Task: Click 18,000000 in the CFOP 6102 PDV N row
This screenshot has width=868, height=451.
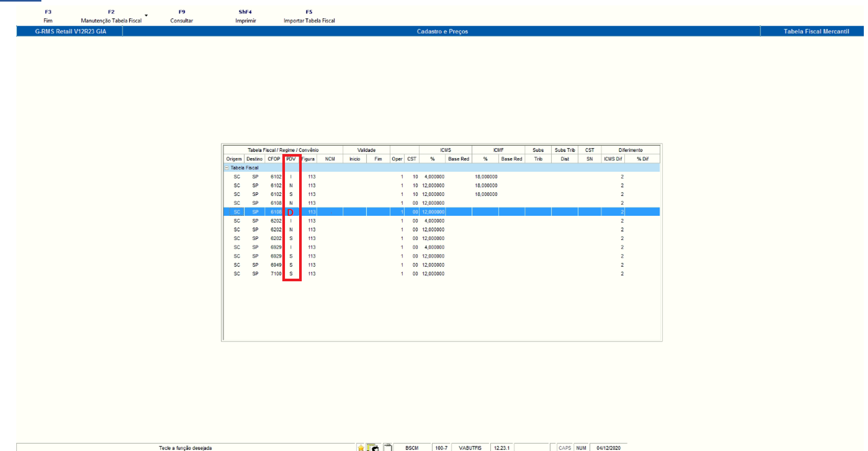Action: pyautogui.click(x=486, y=185)
